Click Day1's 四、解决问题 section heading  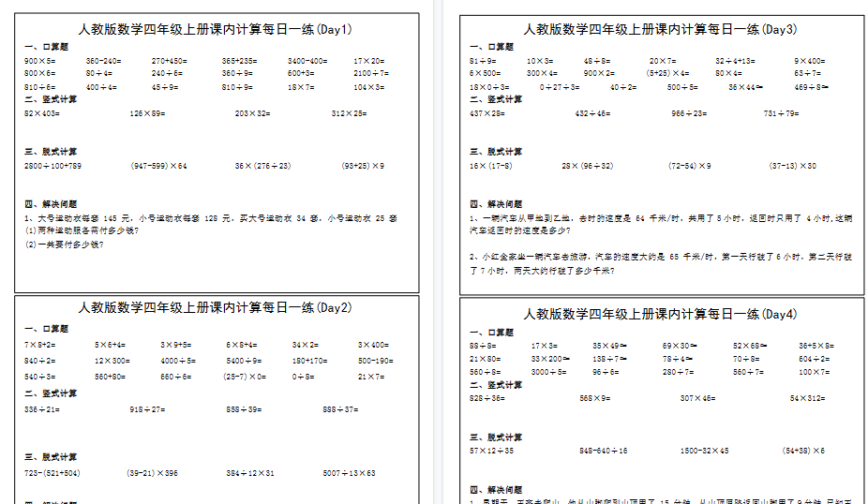pyautogui.click(x=51, y=203)
